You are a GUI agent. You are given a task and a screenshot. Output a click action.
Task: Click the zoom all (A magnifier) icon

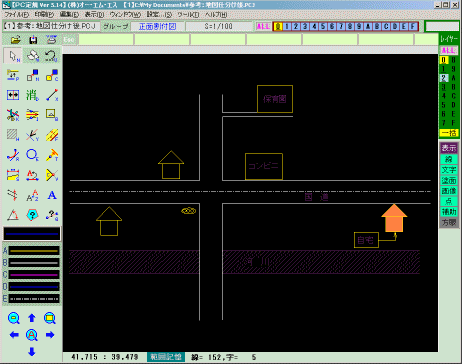click(32, 335)
